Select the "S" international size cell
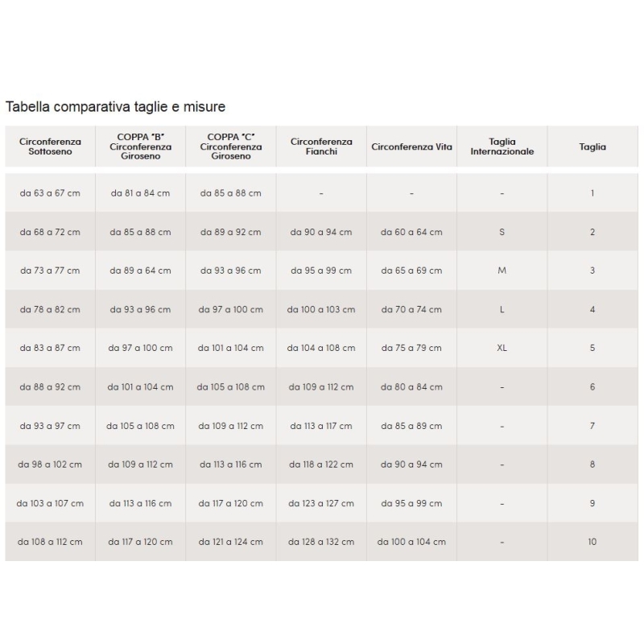644x644 pixels. [x=502, y=233]
